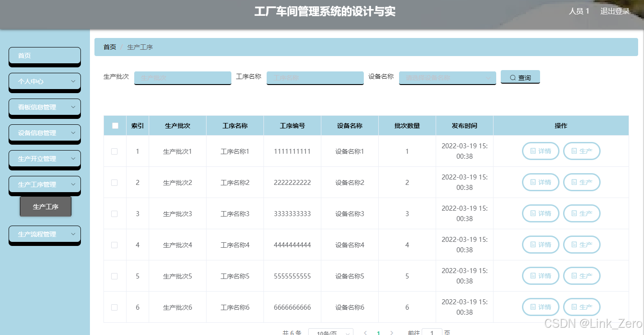This screenshot has height=335, width=644.
Task: Expand the 设备信息管理 sidebar menu
Action: click(44, 133)
